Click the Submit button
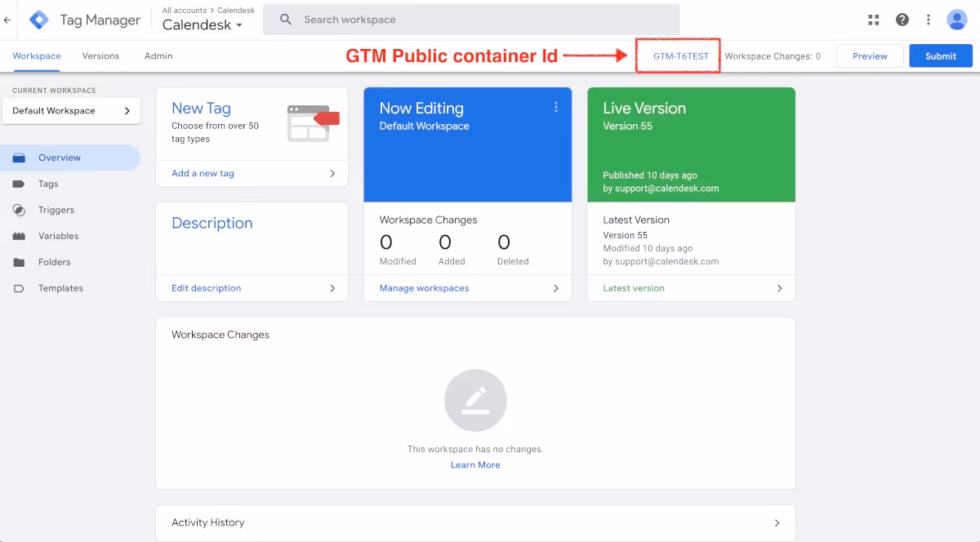Screen dimensions: 980x542 pos(940,56)
